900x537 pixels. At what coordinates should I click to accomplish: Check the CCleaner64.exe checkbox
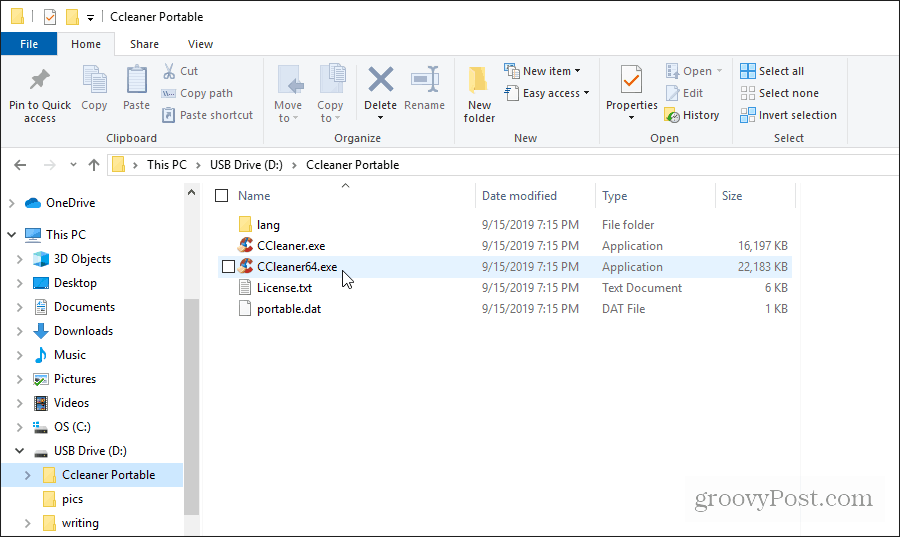[228, 267]
